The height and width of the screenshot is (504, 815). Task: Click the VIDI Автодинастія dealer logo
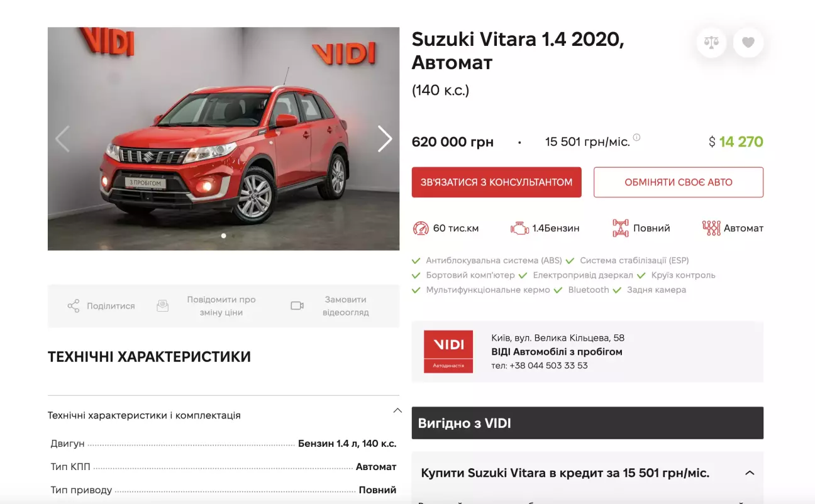click(448, 352)
